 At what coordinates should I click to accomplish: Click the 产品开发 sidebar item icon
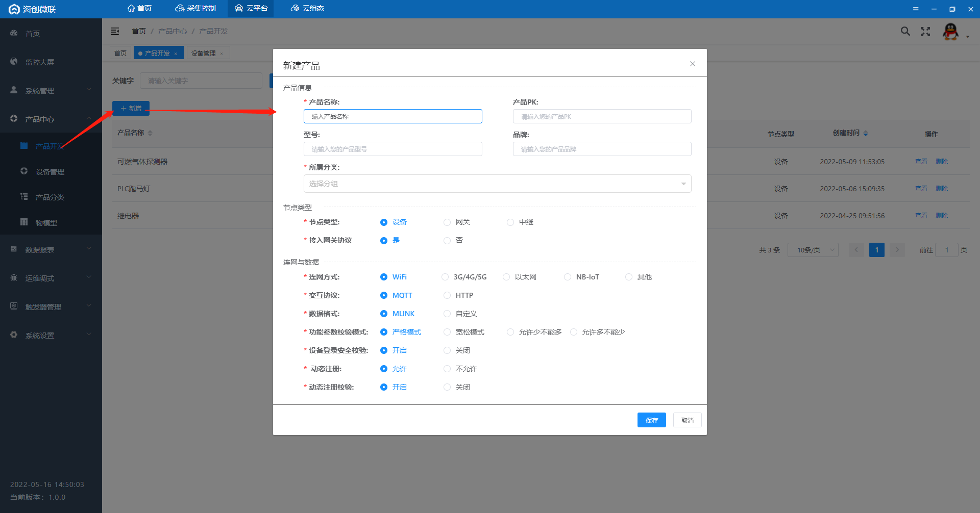(x=24, y=146)
